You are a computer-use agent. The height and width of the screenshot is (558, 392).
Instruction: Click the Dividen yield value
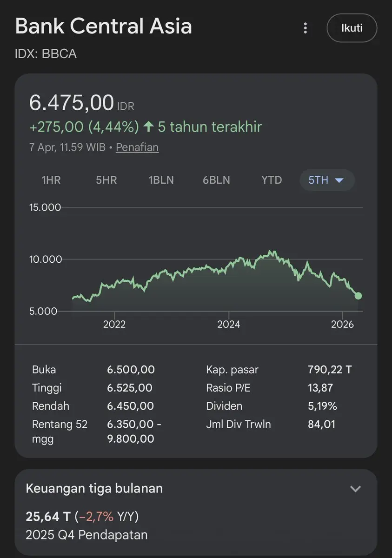pos(322,406)
